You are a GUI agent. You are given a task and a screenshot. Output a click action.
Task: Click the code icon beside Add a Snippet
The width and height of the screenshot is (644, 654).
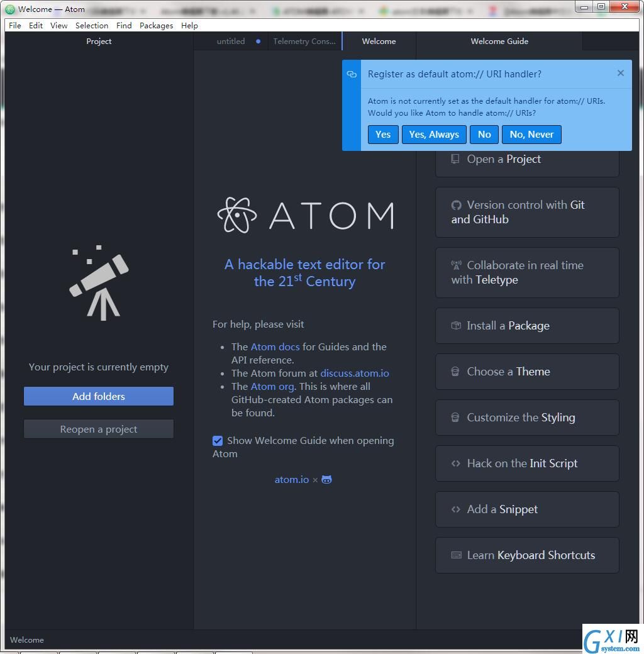(456, 509)
